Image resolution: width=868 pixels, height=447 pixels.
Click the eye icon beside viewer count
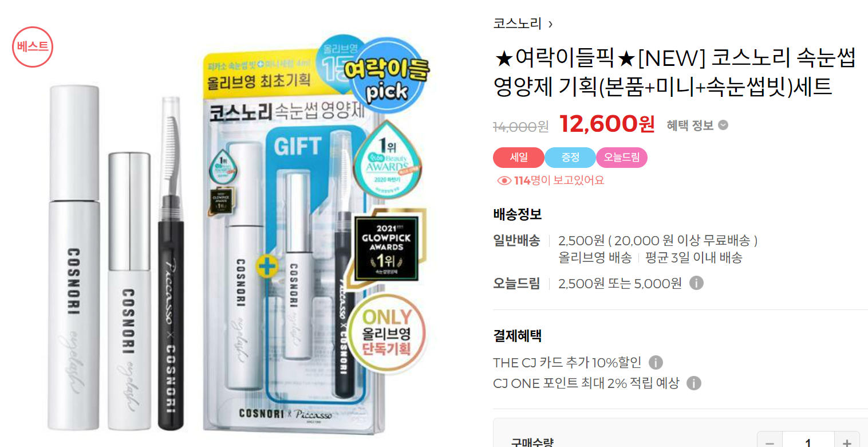pyautogui.click(x=504, y=181)
